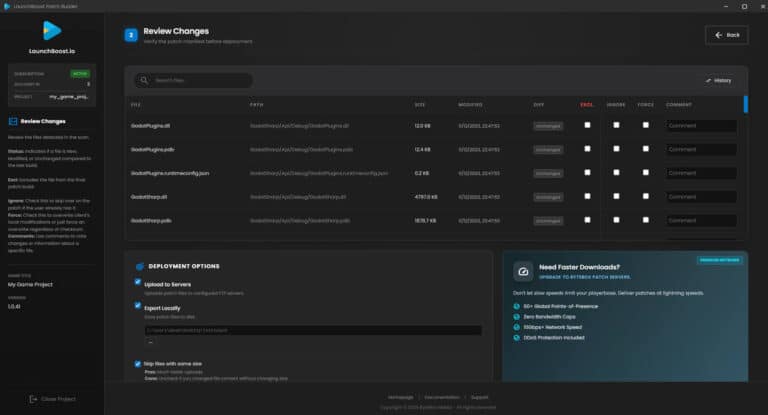
Task: Click the globe icon beside Global Points-of-Presence
Action: click(516, 306)
